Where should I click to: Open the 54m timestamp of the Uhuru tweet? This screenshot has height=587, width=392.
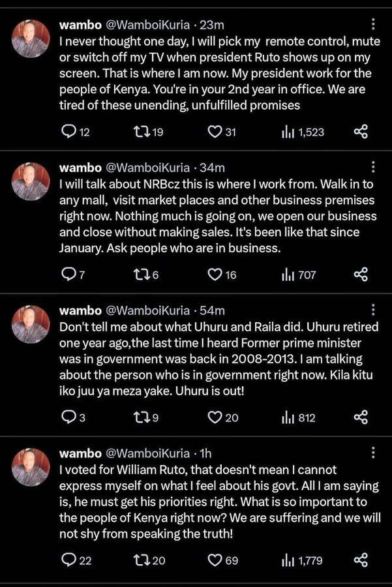click(213, 310)
